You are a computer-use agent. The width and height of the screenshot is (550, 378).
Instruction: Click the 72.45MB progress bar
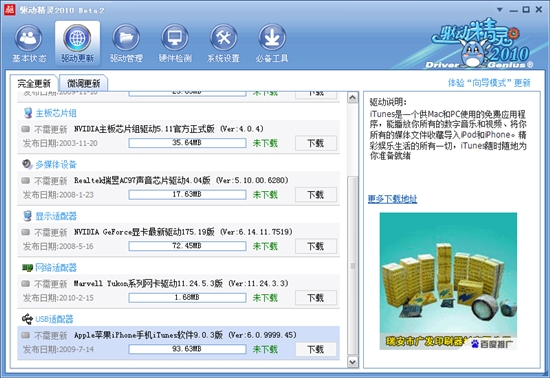[x=187, y=246]
